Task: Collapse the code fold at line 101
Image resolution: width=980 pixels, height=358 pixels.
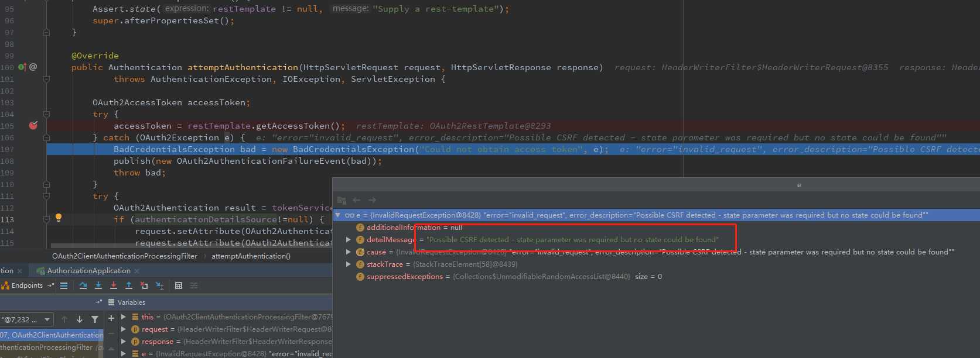Action: click(46, 79)
